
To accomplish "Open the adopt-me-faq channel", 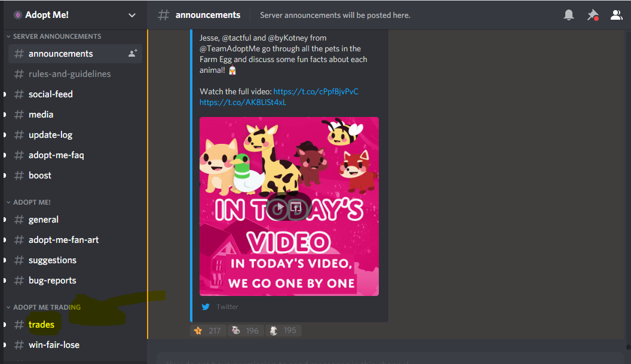I will [x=75, y=155].
